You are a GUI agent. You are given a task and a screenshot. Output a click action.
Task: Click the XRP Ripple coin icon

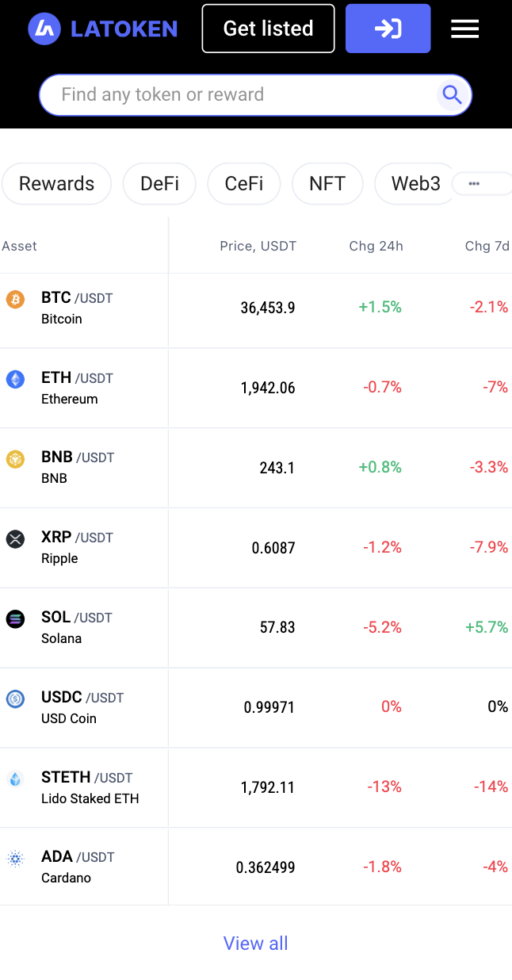15,539
